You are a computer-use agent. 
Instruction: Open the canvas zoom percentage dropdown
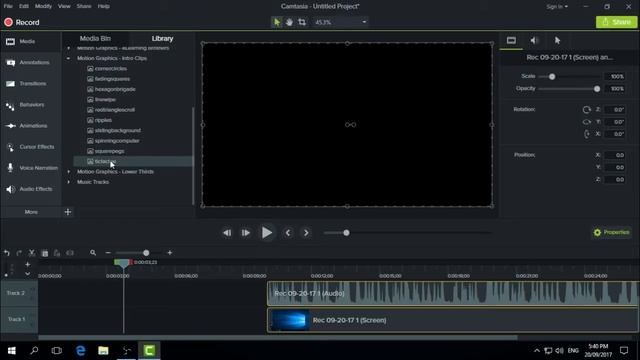coord(340,22)
